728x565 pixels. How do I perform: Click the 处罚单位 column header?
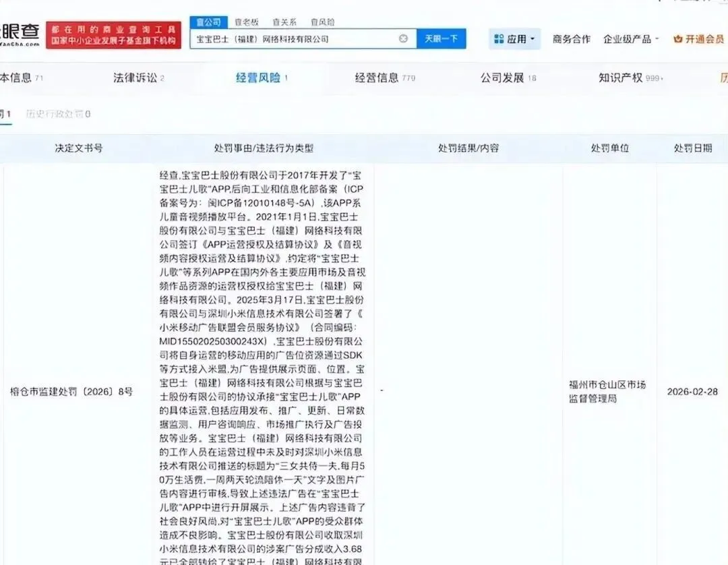pyautogui.click(x=609, y=148)
